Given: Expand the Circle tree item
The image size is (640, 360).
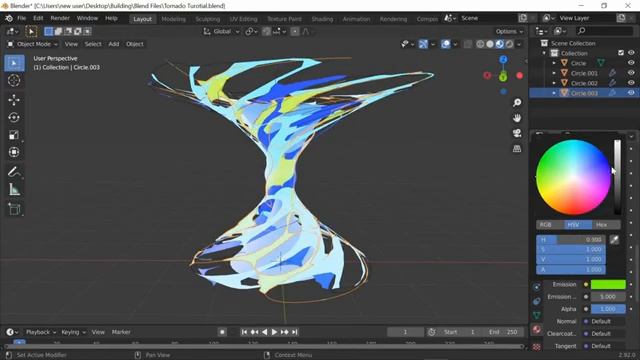Looking at the screenshot, I should 554,63.
